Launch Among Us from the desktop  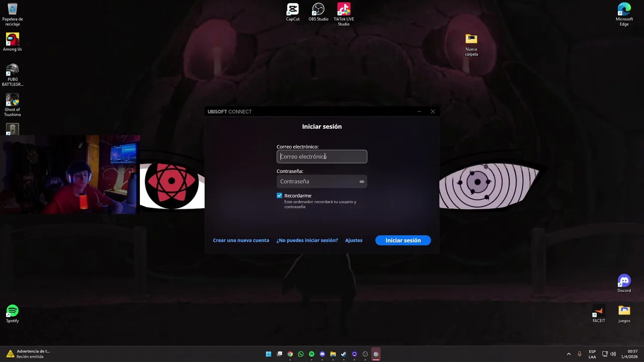(13, 42)
